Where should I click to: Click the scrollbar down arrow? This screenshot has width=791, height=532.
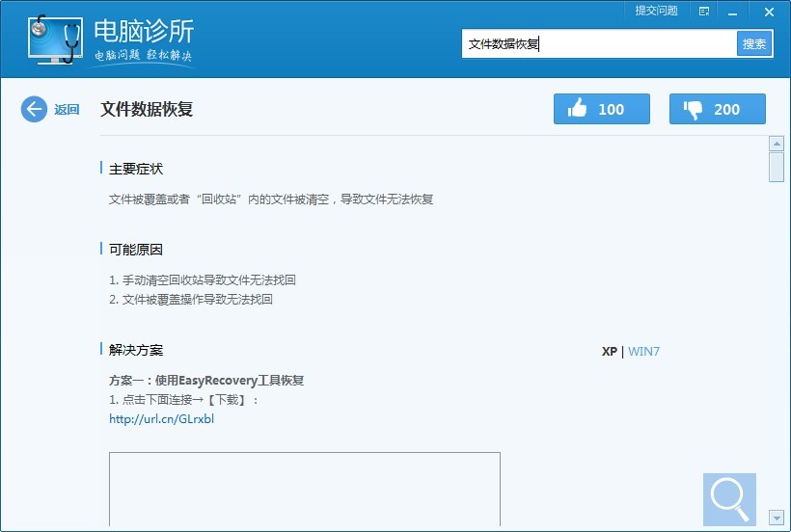776,518
